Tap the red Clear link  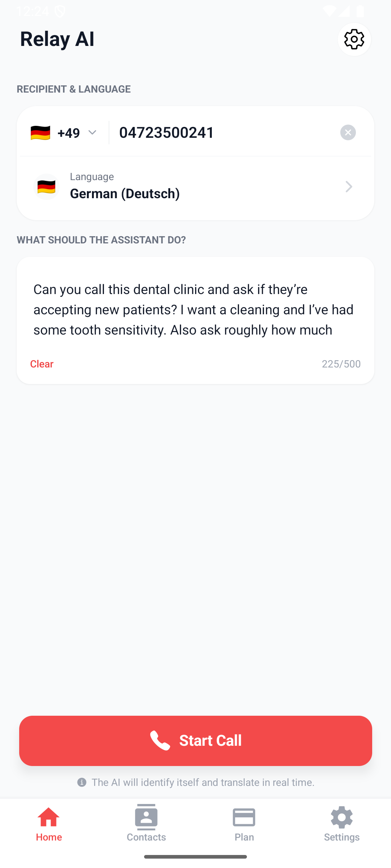coord(42,364)
